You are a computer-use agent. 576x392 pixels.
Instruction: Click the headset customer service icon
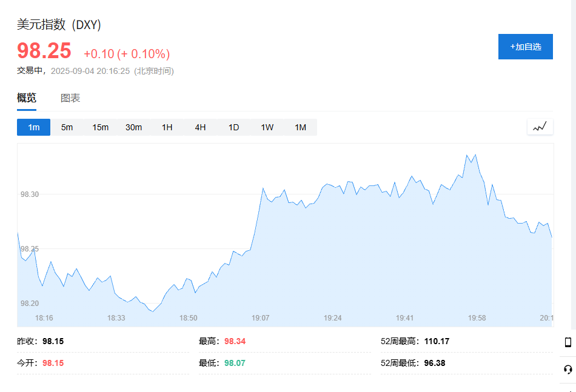click(x=568, y=369)
